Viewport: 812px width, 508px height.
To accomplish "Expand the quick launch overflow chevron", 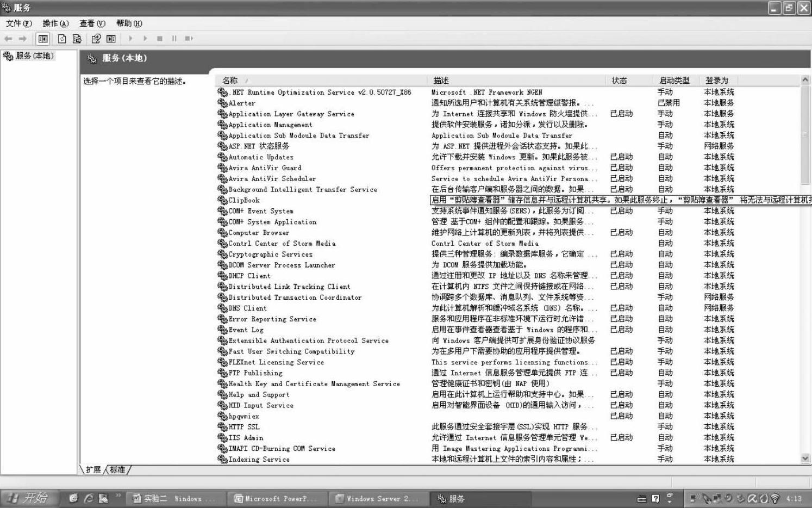I will click(x=118, y=495).
